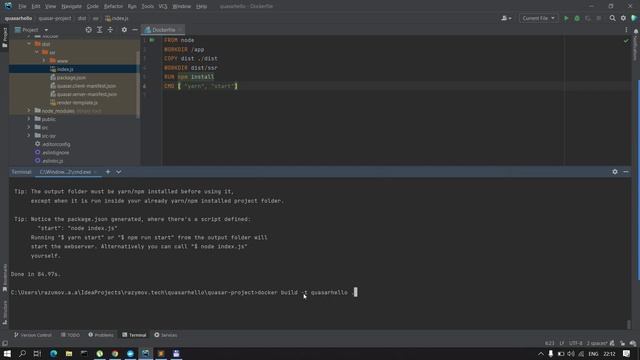
Task: Open Terminal panel settings gear
Action: (x=615, y=172)
